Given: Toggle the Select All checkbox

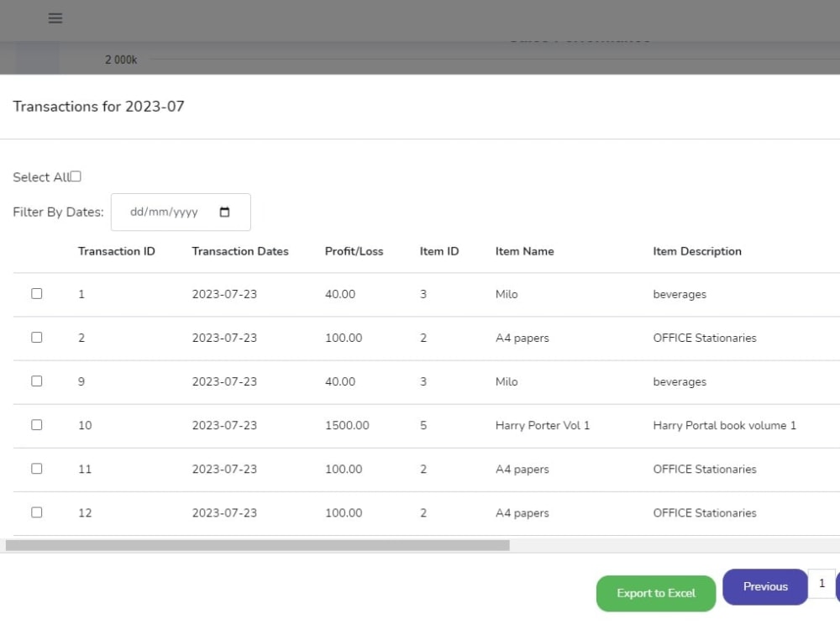Looking at the screenshot, I should tap(76, 176).
